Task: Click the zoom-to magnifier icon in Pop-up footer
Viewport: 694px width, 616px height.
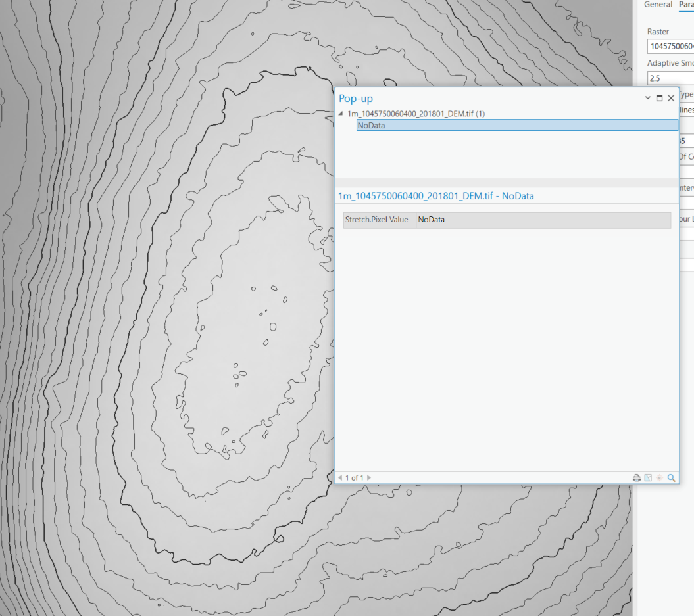Action: 671,477
